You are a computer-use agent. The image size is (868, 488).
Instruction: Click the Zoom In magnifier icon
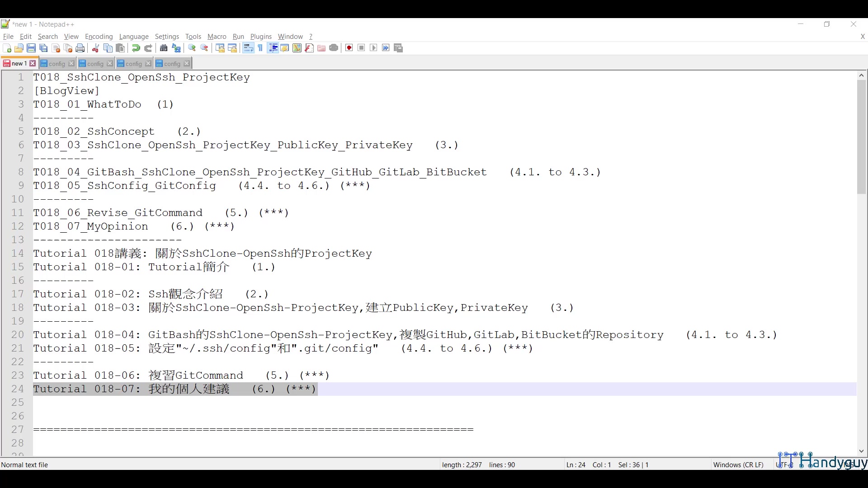192,48
